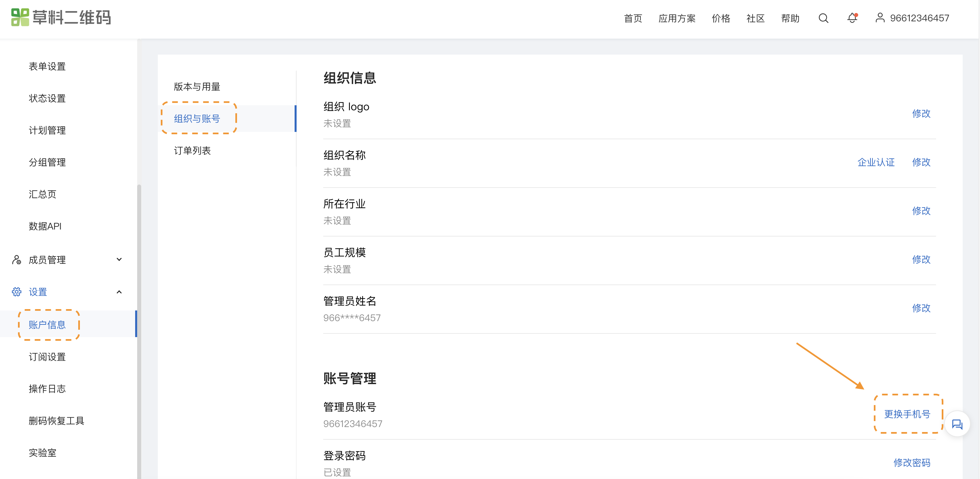Click the 草料二维码 logo
This screenshot has height=479, width=980.
[61, 18]
